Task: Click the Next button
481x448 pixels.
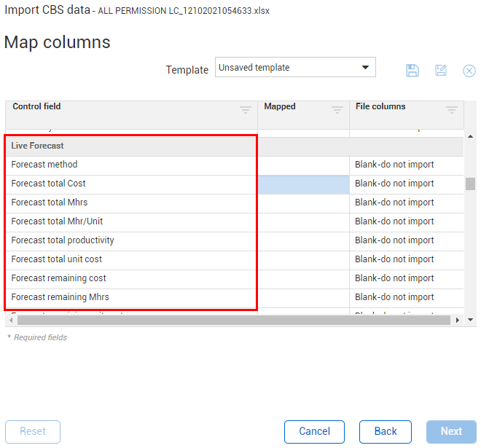Action: [451, 431]
